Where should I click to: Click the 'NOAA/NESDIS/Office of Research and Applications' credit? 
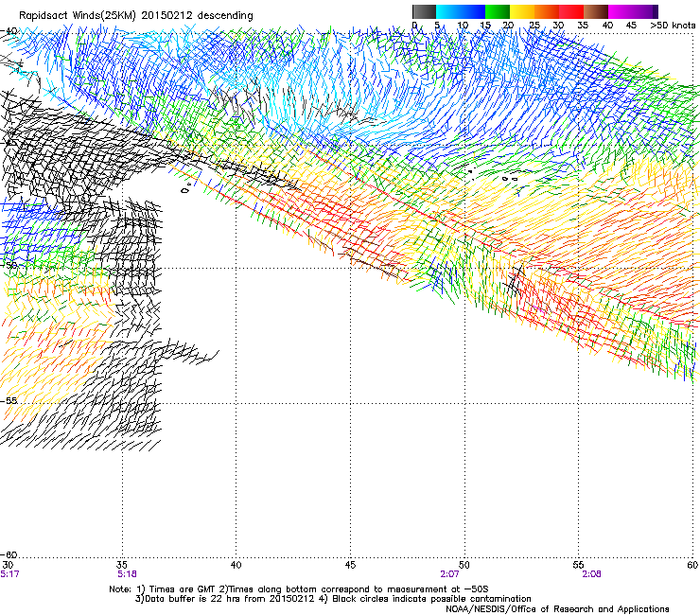point(557,609)
